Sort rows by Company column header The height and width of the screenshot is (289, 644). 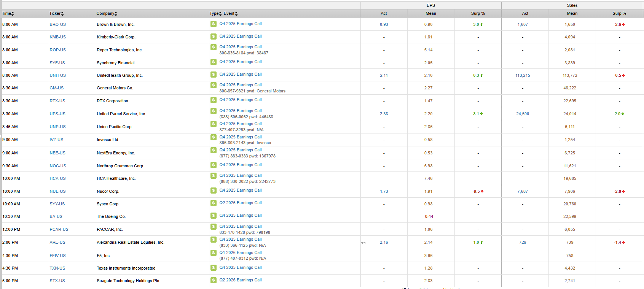107,14
